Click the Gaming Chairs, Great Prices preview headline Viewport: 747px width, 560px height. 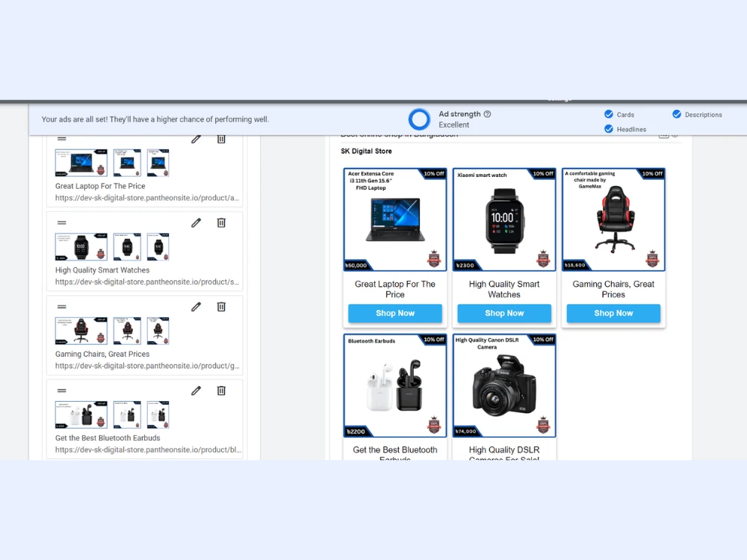(613, 289)
